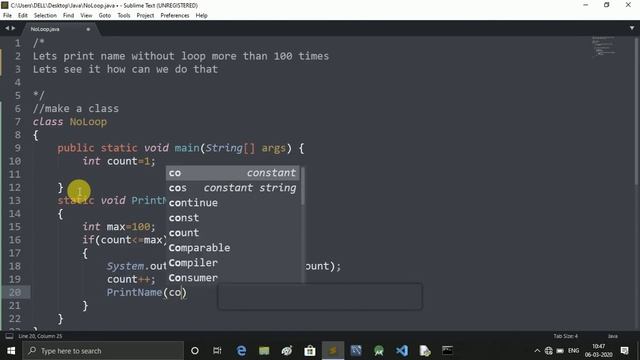Click the 'Type here to search' box
This screenshot has height=360, width=640.
click(x=103, y=351)
